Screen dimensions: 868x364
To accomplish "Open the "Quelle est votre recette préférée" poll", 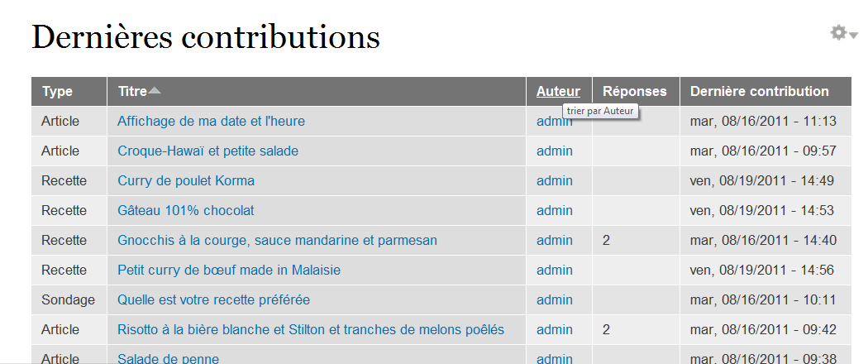I will click(x=214, y=300).
